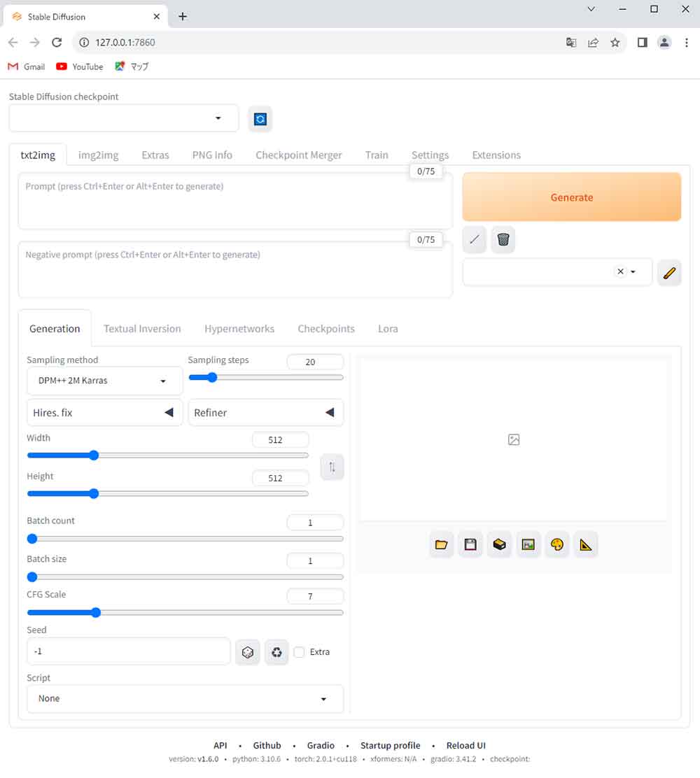Adjust the CFG Scale slider
Image resolution: width=700 pixels, height=778 pixels.
(185, 613)
